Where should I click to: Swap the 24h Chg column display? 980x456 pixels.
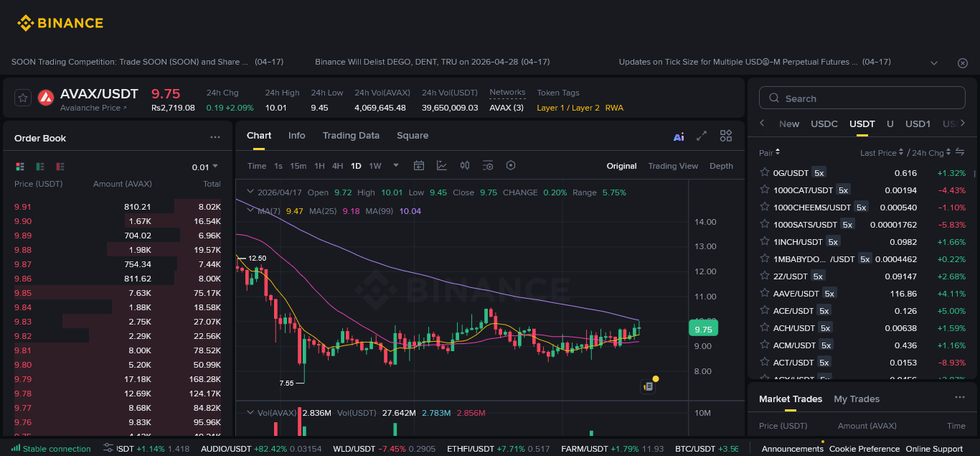pyautogui.click(x=960, y=152)
